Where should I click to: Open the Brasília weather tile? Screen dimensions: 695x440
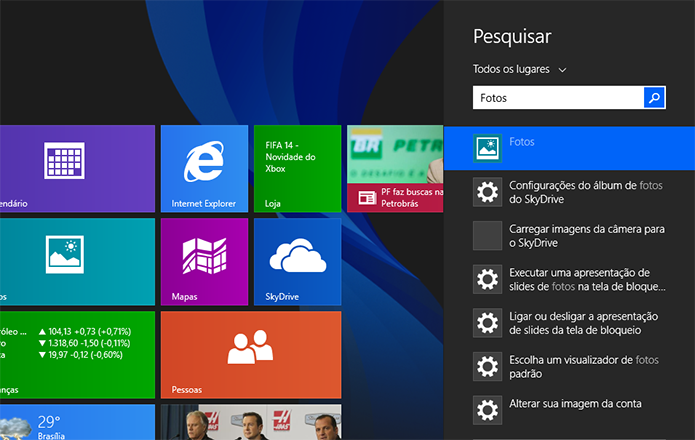click(78, 422)
